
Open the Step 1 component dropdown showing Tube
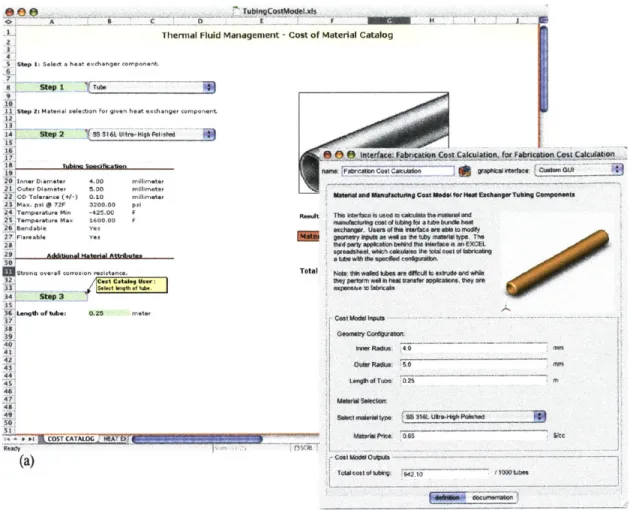pos(152,87)
